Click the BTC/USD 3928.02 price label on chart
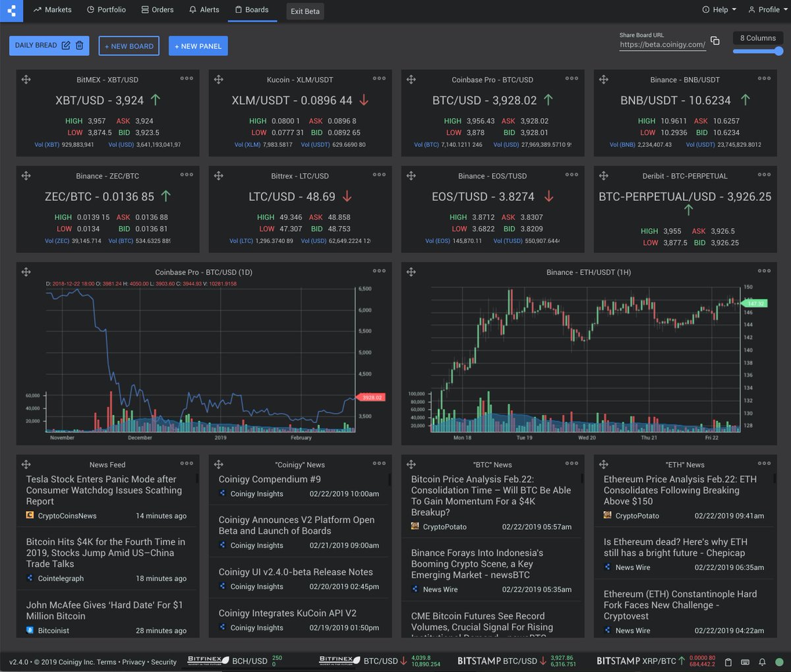 point(370,397)
